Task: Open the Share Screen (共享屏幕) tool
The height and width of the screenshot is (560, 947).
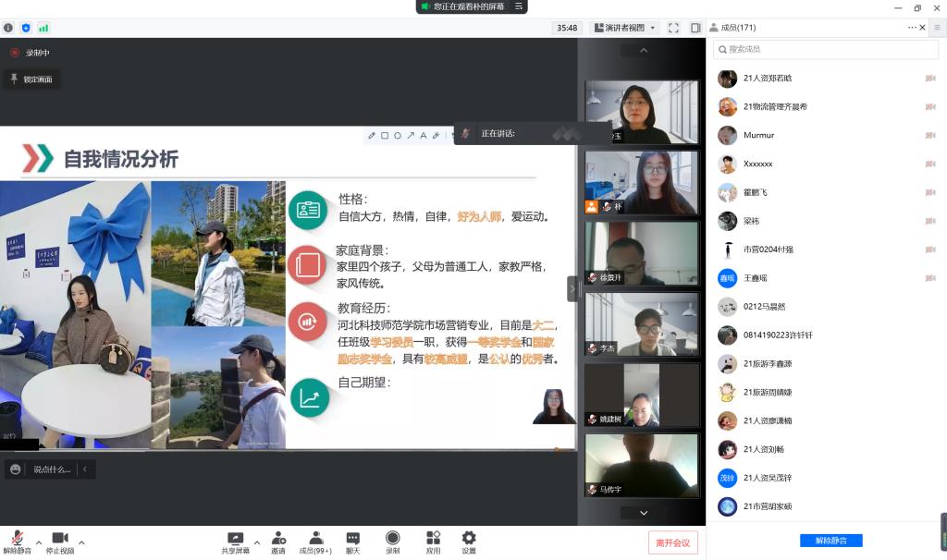Action: (x=235, y=542)
